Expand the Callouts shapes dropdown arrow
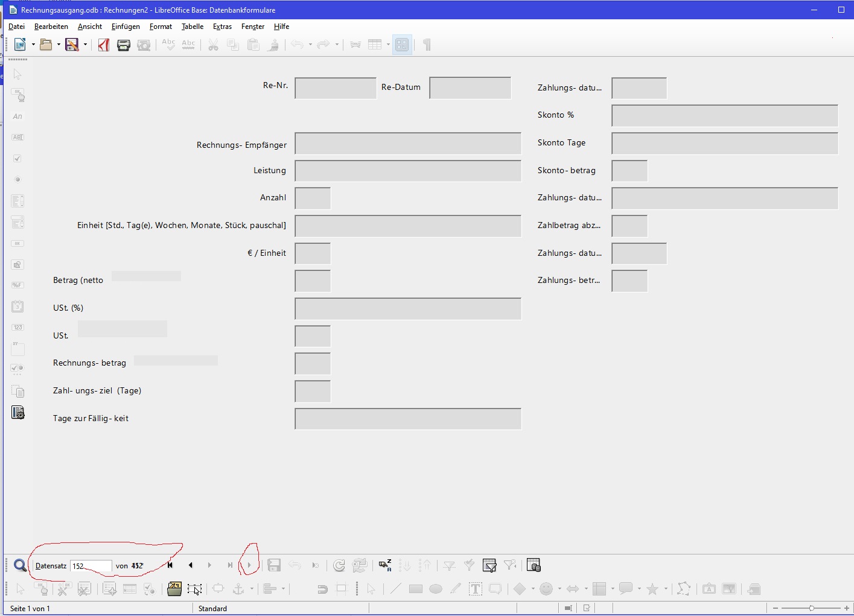 click(639, 589)
